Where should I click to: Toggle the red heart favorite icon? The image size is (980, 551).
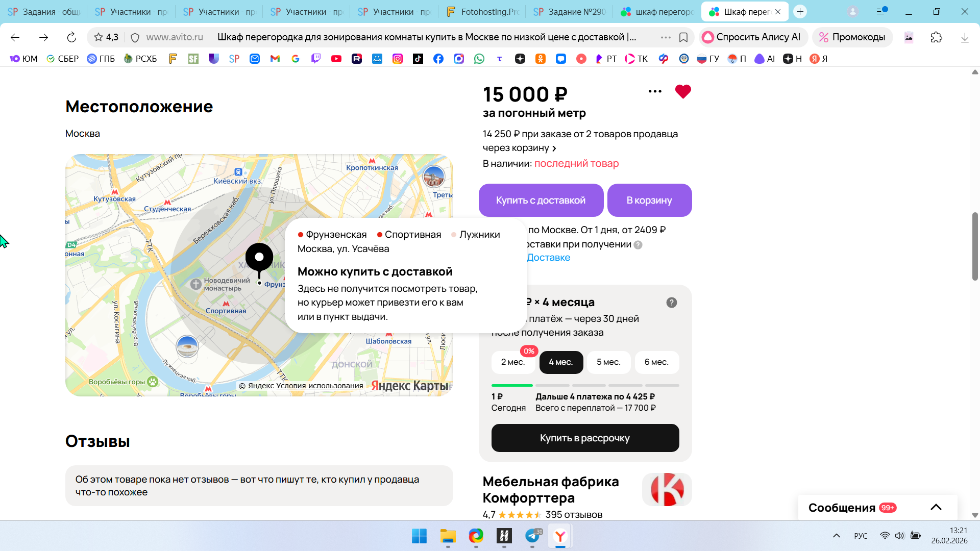(682, 92)
